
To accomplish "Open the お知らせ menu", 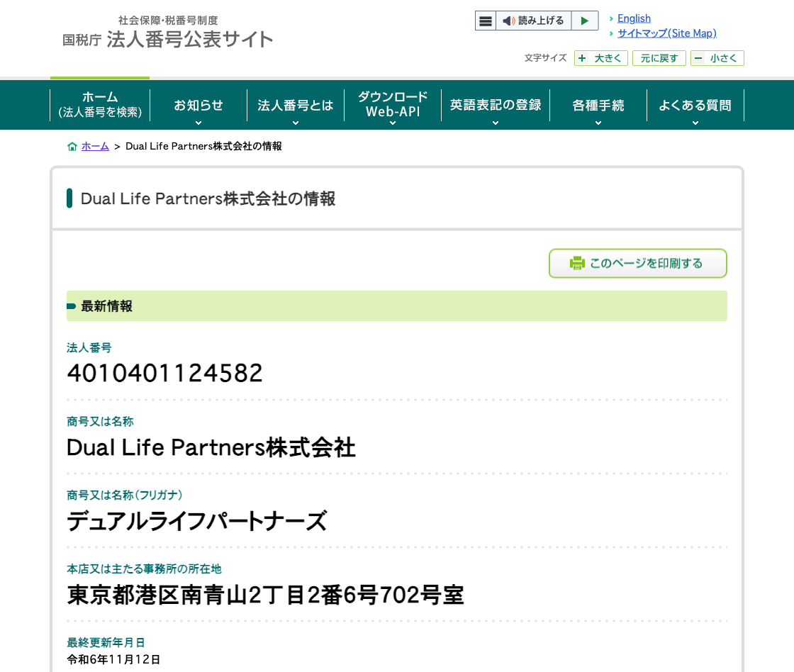I will 198,105.
